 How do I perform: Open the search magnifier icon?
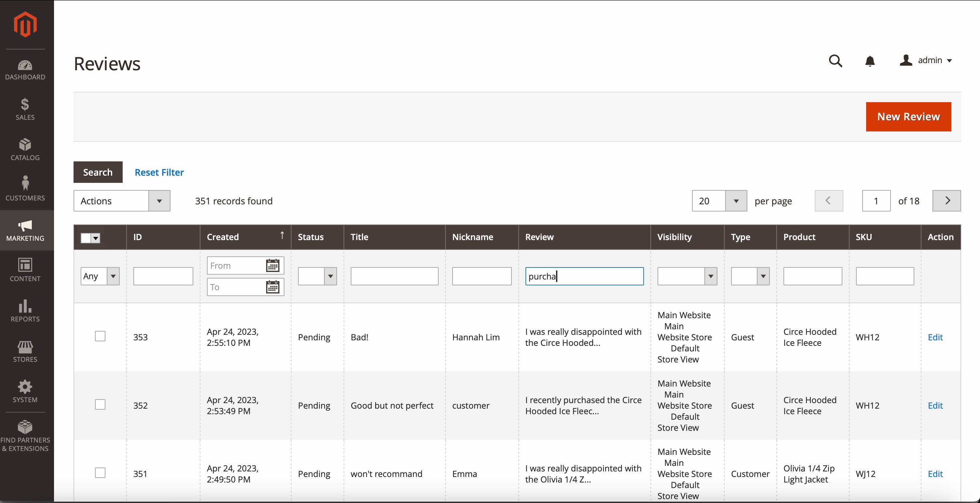[x=836, y=61]
